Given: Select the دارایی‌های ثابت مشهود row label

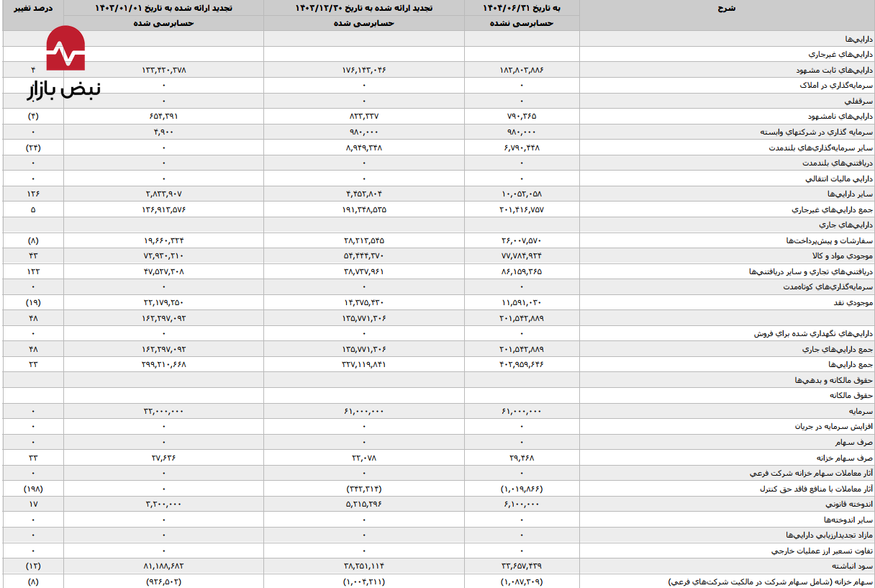Looking at the screenshot, I should coord(834,70).
